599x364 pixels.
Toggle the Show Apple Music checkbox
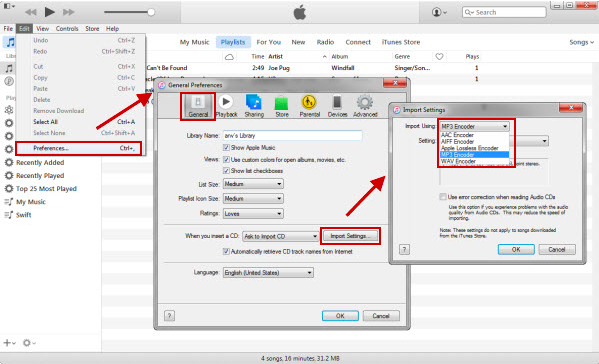(226, 147)
